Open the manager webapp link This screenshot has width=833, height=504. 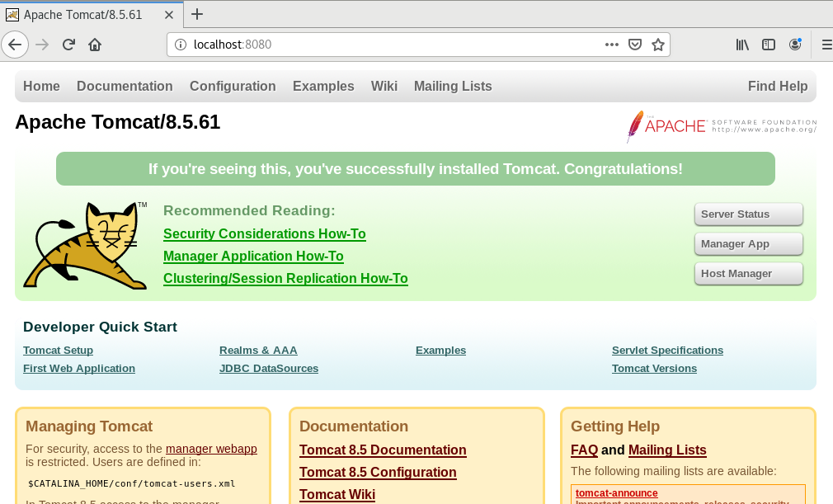point(211,449)
